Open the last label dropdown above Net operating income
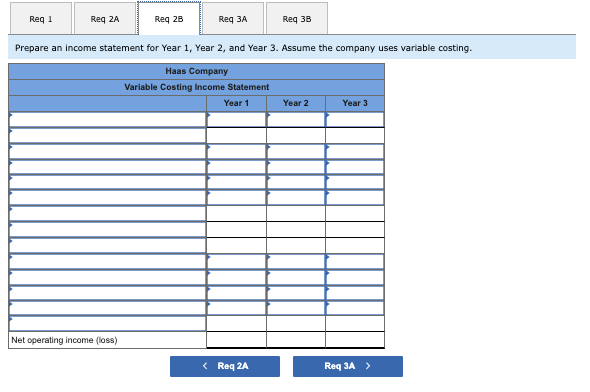Image resolution: width=590 pixels, height=392 pixels. point(108,324)
